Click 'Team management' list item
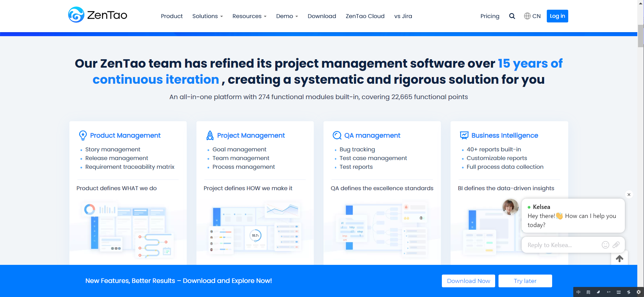The image size is (644, 297). pyautogui.click(x=241, y=158)
